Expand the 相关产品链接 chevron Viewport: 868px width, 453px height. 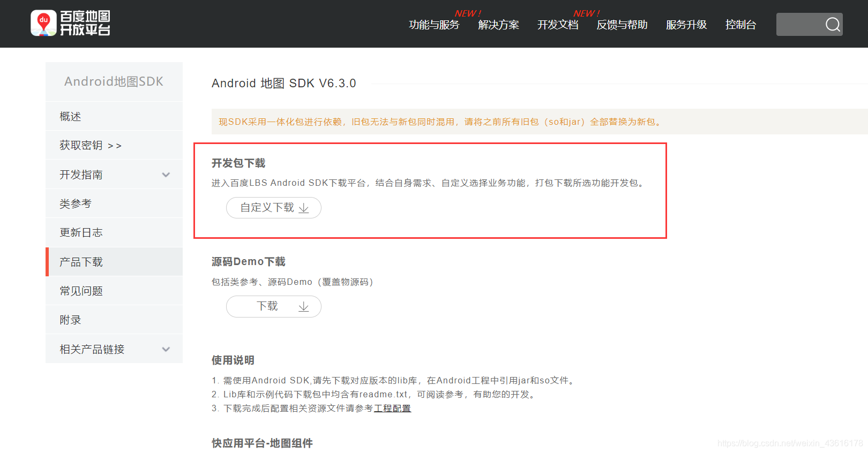[166, 349]
